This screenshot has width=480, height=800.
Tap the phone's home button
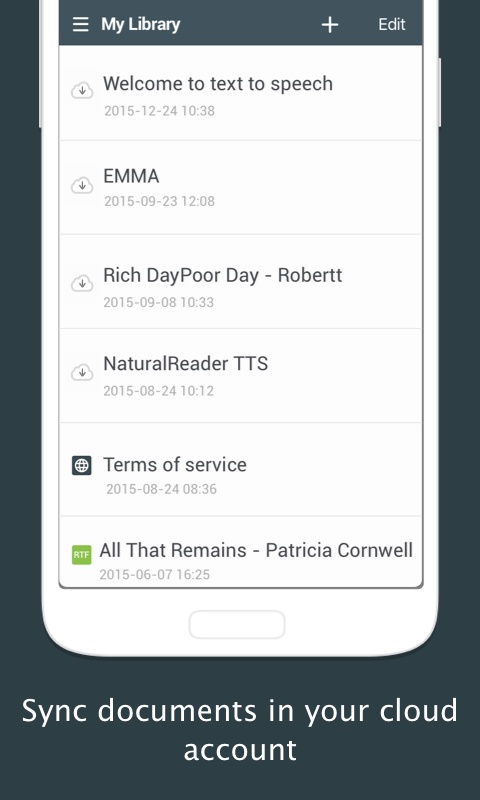click(237, 624)
